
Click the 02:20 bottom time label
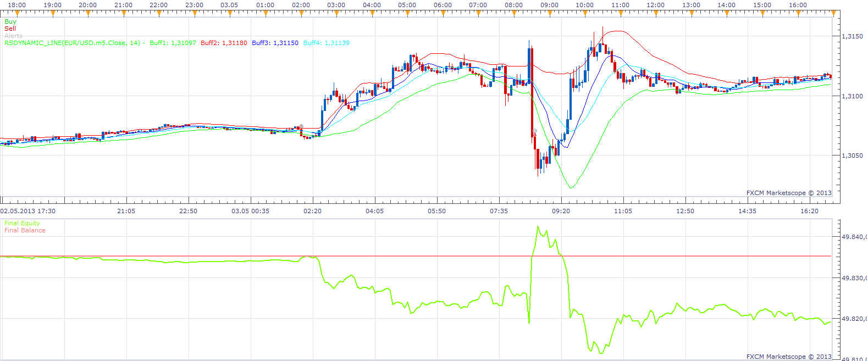pyautogui.click(x=312, y=211)
